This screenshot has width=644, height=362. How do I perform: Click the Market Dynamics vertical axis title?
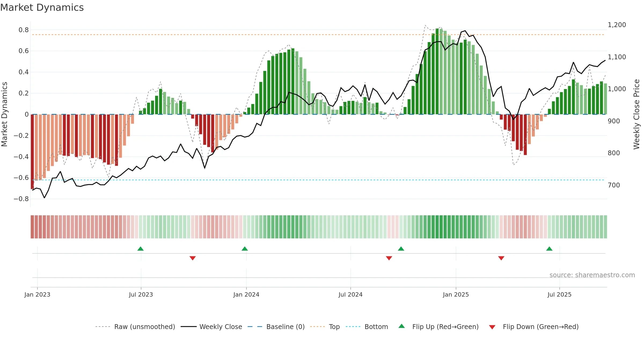(x=4, y=114)
